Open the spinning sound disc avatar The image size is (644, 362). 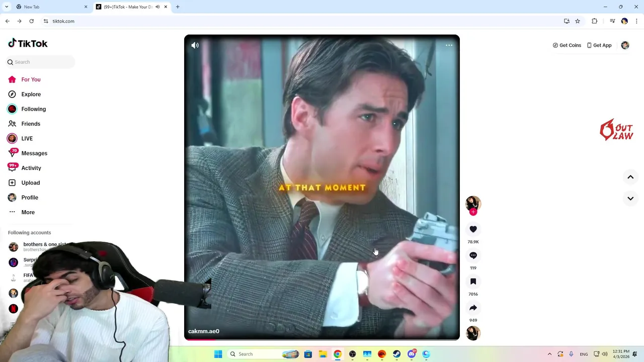[x=473, y=333]
